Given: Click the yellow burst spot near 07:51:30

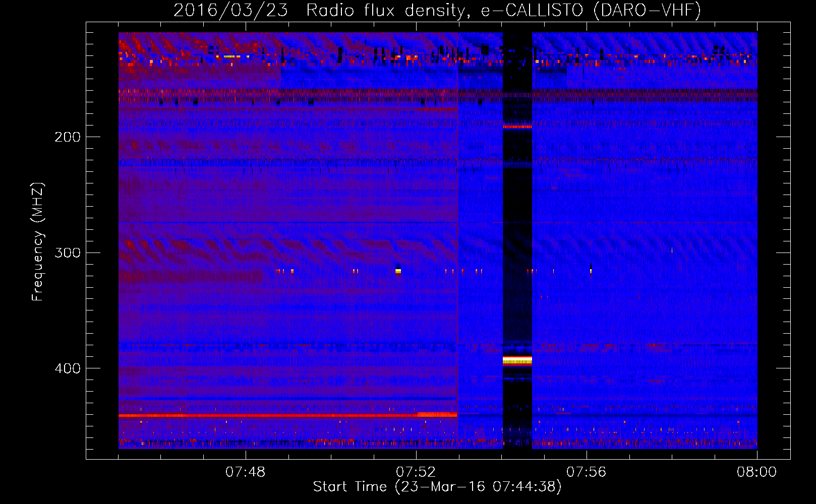Looking at the screenshot, I should tap(398, 271).
